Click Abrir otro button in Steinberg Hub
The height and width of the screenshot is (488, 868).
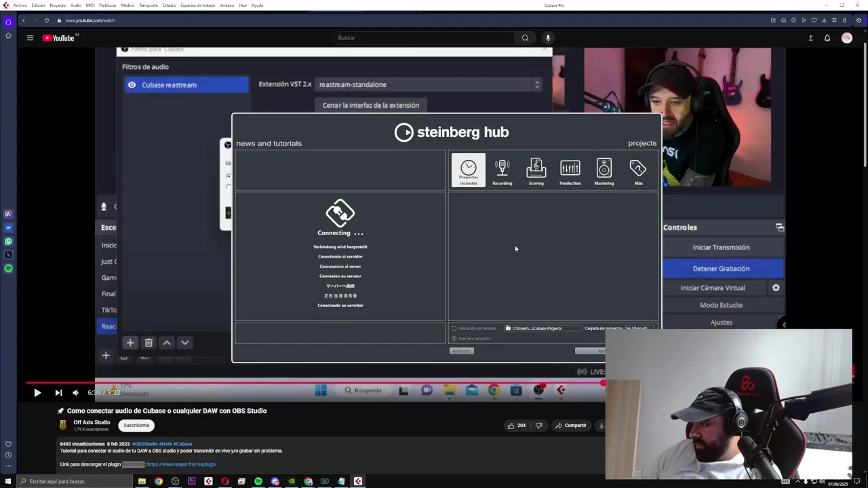462,351
